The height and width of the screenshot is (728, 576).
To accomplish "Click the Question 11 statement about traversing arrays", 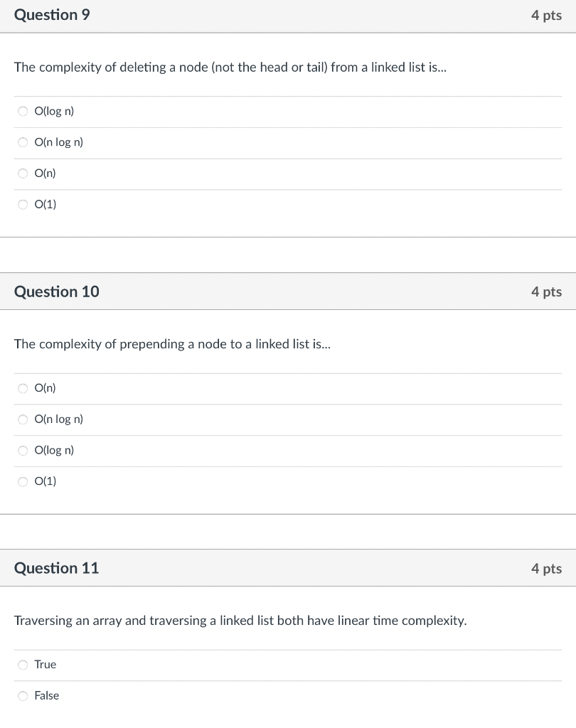I will (x=240, y=621).
